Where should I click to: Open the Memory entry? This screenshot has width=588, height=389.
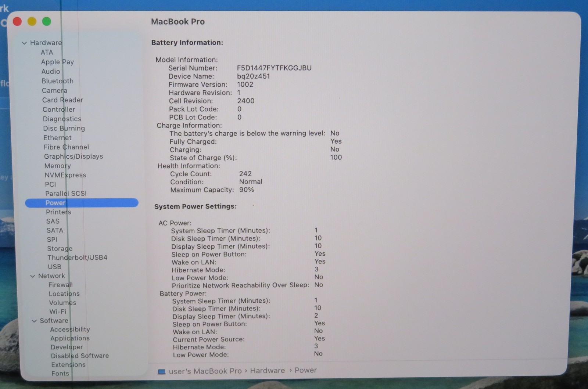pyautogui.click(x=57, y=166)
